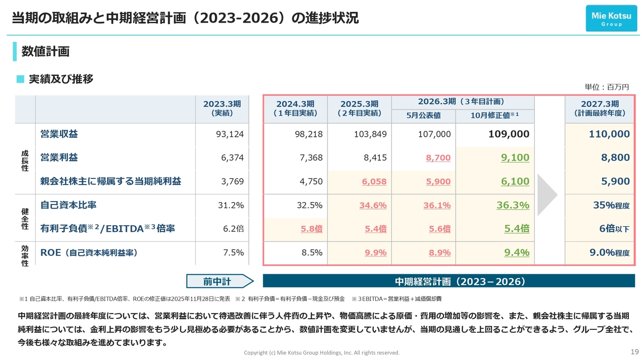Click the cyan square bullet beside 実績及び推移
This screenshot has height=362, width=644.
(20, 79)
